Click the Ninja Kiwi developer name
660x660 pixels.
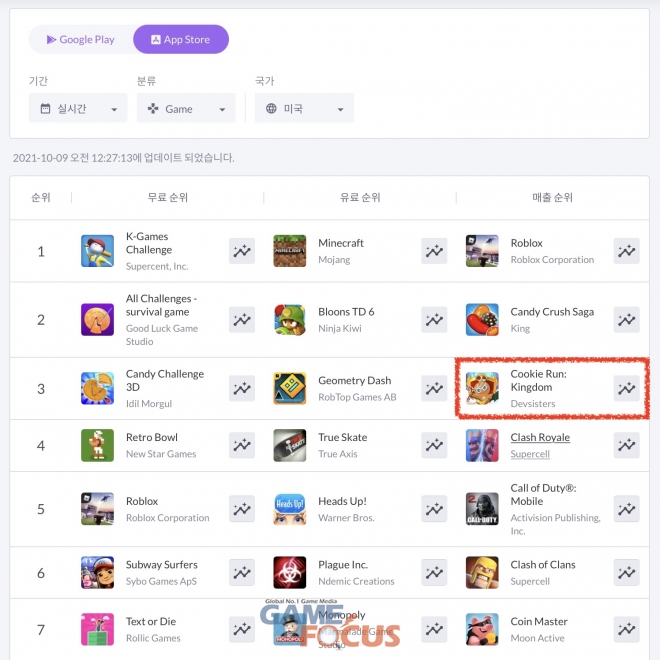(x=340, y=328)
